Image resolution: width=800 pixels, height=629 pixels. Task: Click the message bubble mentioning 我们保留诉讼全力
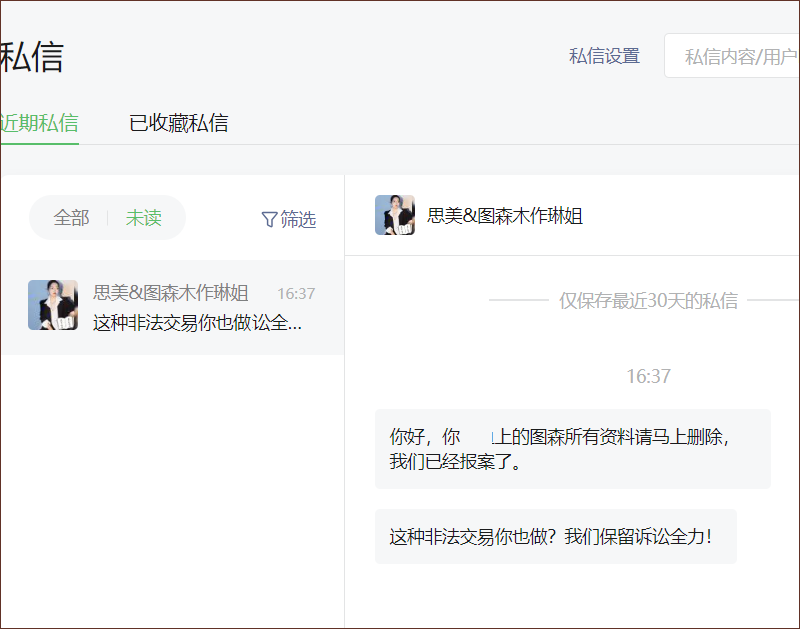coord(555,537)
